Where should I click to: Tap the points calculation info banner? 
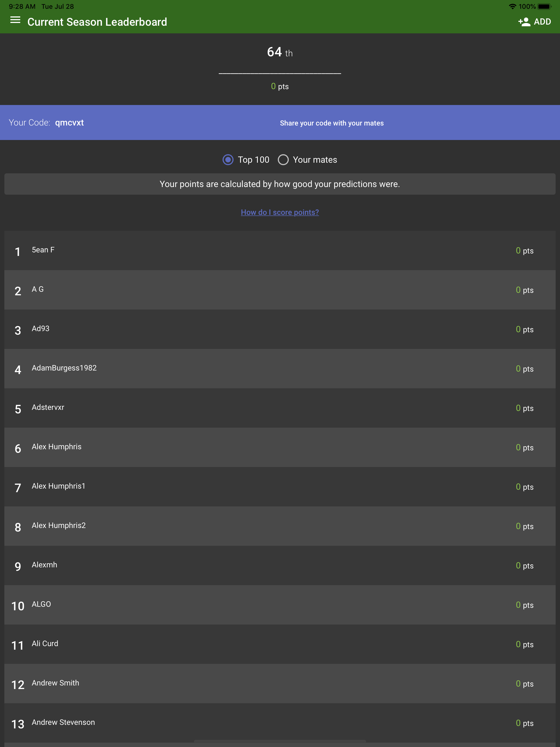[x=280, y=184]
